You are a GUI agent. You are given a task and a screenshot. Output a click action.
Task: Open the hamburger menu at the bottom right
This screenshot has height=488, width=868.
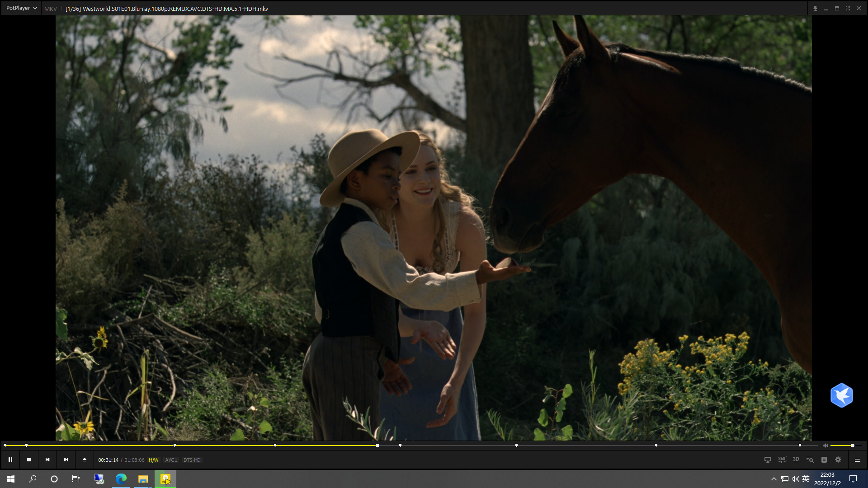click(857, 460)
